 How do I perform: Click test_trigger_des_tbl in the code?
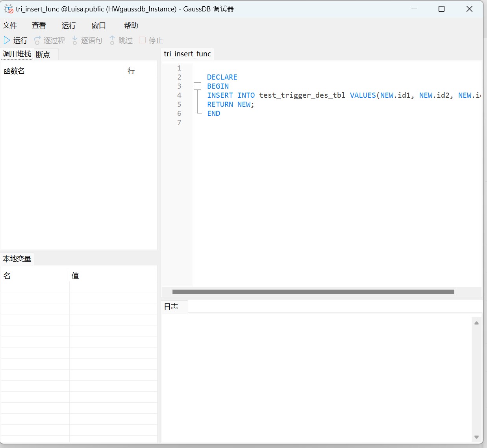coord(302,95)
